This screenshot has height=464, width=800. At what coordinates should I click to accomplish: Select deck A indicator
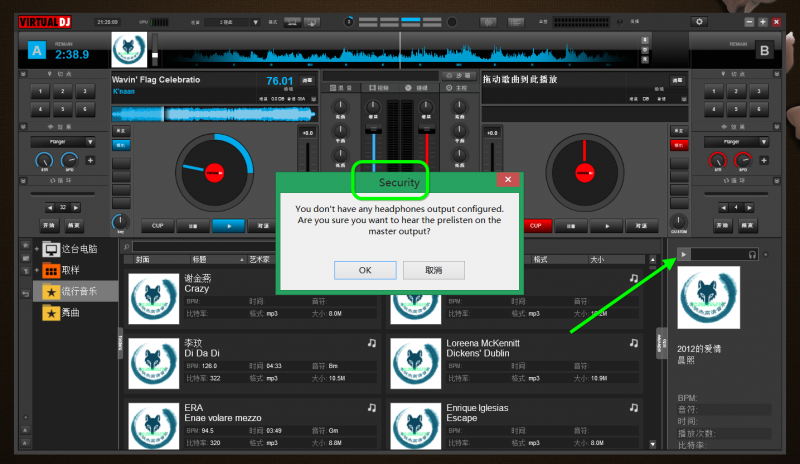(x=37, y=51)
